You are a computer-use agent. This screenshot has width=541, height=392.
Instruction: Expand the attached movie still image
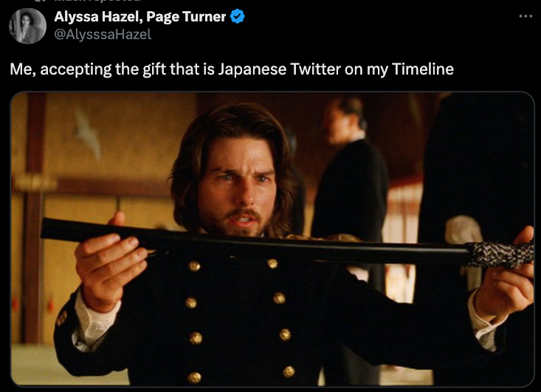tap(272, 239)
